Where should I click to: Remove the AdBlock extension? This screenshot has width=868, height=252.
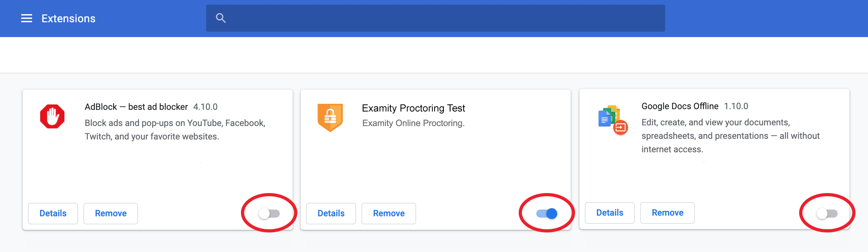coord(111,213)
